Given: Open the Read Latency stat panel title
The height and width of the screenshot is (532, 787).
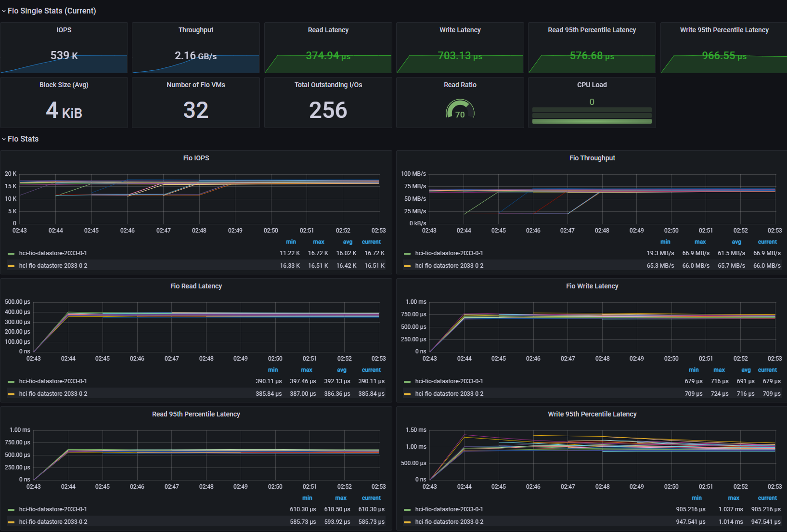Looking at the screenshot, I should pyautogui.click(x=328, y=30).
